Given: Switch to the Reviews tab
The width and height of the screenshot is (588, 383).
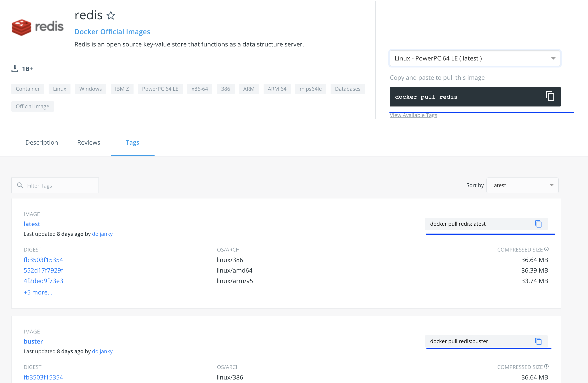Looking at the screenshot, I should point(88,142).
